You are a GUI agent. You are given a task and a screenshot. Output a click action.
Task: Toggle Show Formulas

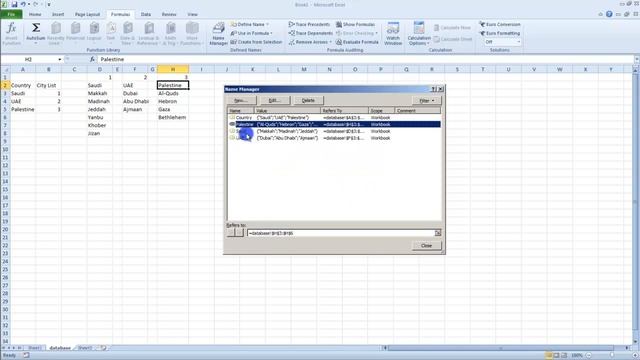(x=355, y=24)
